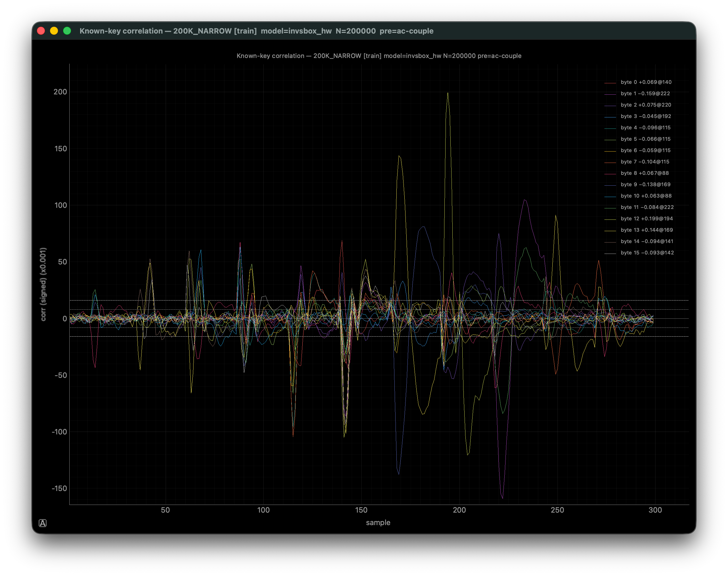Viewport: 728px width, 576px height.
Task: Click legend entry byte 10 +0.063@88
Action: (x=638, y=196)
